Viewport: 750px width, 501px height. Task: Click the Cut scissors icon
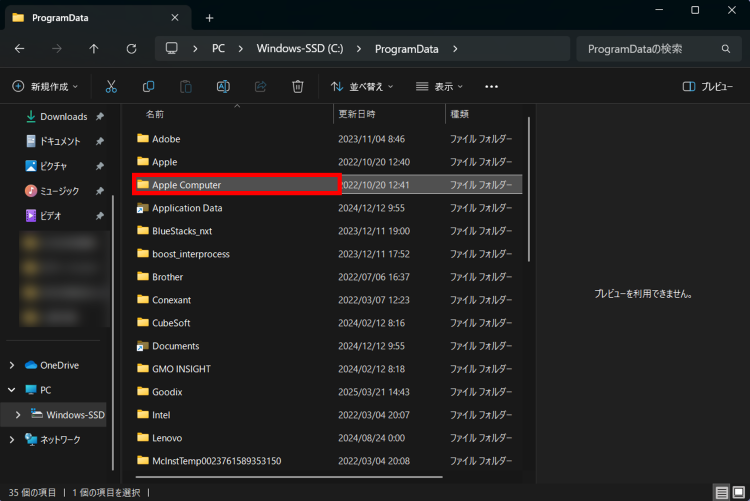pyautogui.click(x=111, y=87)
